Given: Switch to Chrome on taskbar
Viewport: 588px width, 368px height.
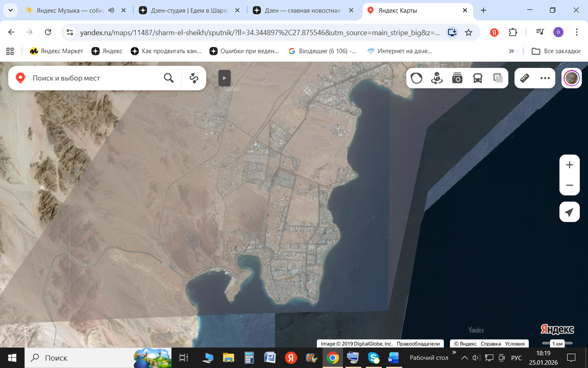Looking at the screenshot, I should point(332,358).
